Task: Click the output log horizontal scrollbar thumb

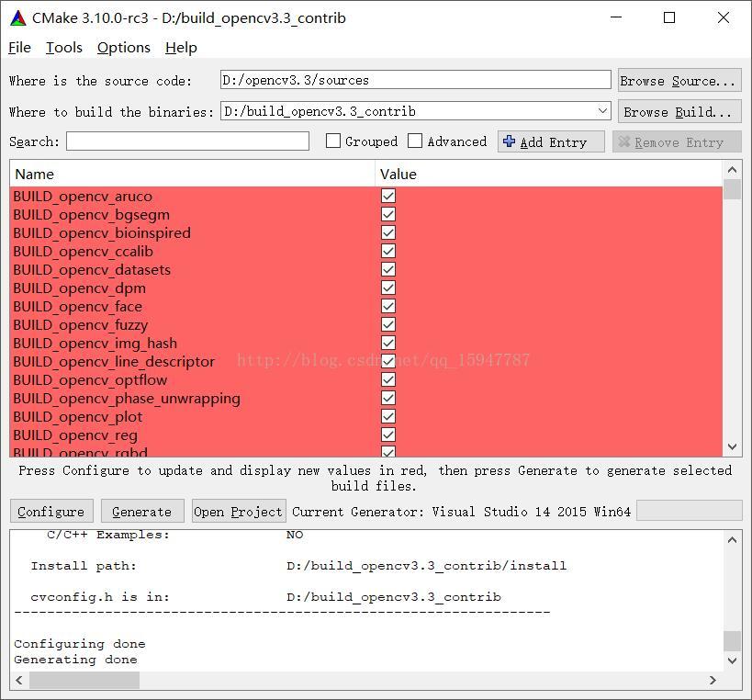Action: click(84, 680)
